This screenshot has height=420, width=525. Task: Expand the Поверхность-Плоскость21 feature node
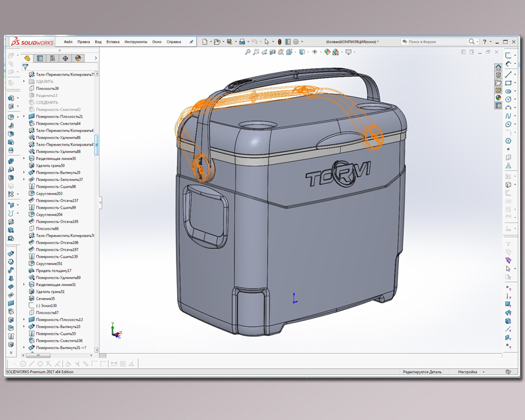pos(24,116)
